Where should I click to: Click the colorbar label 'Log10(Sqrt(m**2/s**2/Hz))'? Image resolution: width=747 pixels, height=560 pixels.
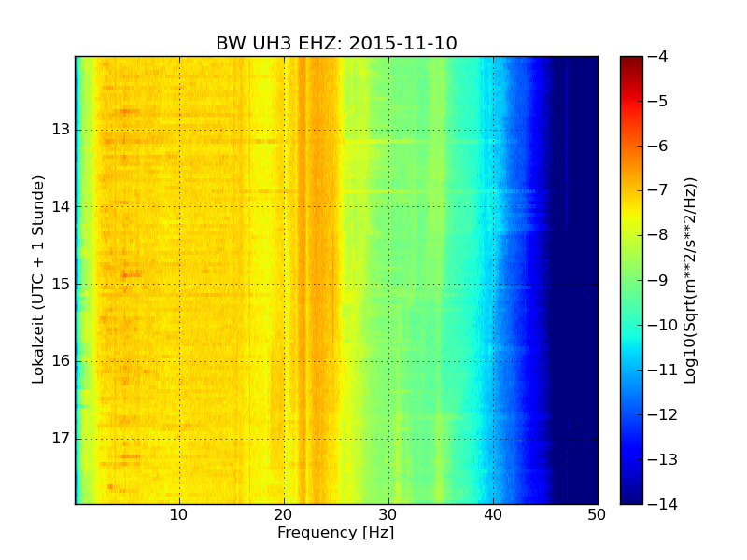tap(689, 281)
